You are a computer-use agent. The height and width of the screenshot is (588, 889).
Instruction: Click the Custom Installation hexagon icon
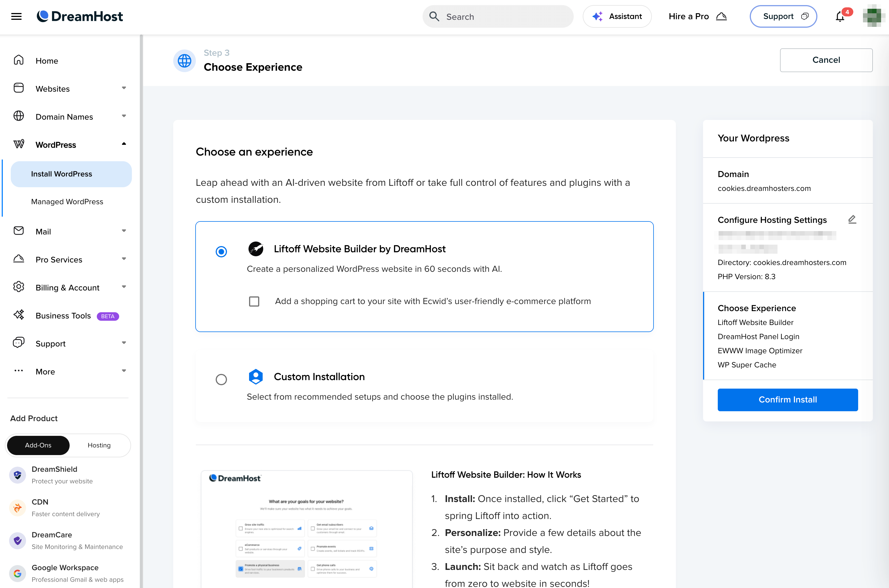click(x=256, y=377)
